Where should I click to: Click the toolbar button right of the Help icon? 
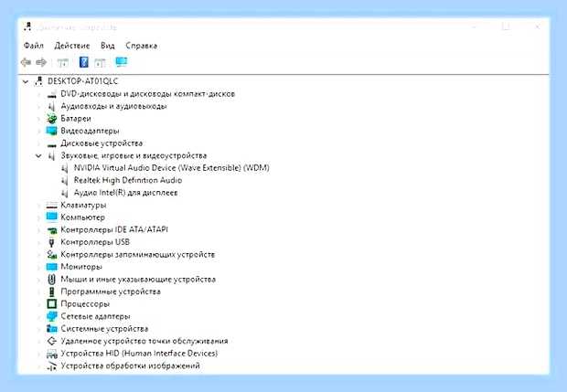(100, 63)
